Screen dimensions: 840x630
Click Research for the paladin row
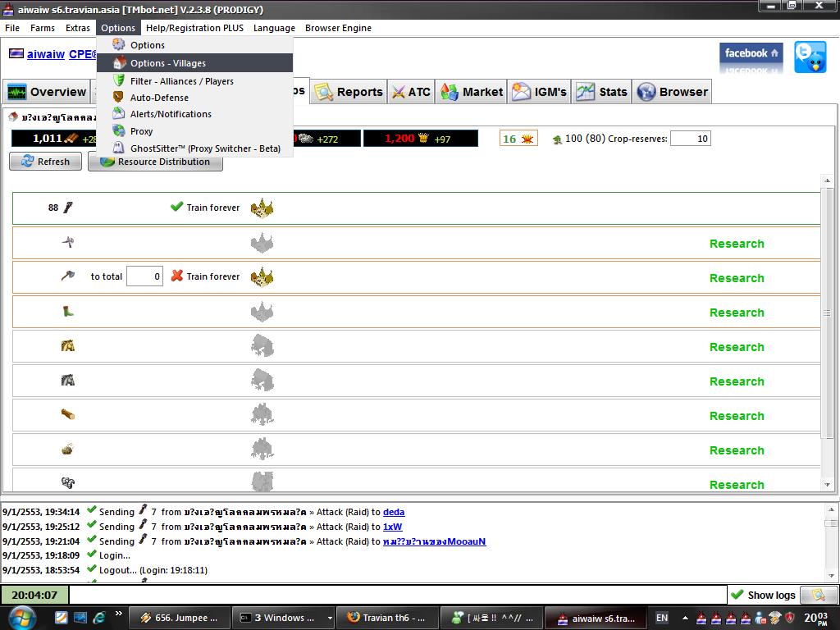pos(737,347)
